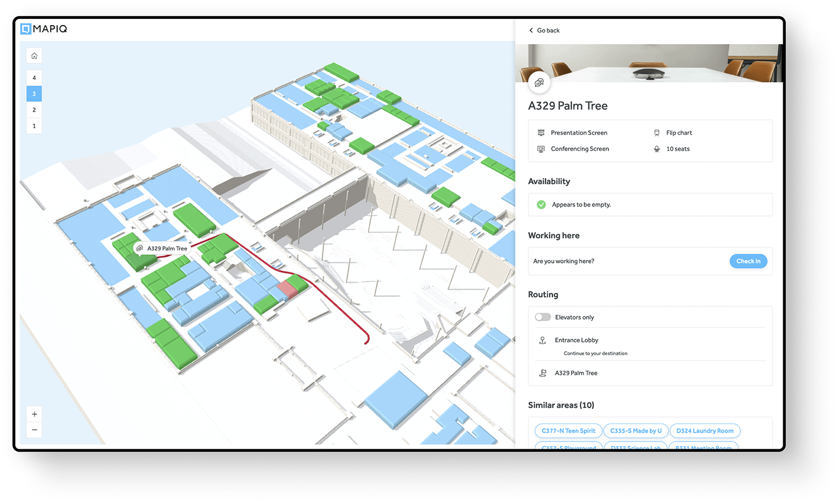Click the A329 Palm Tree map label

click(163, 248)
